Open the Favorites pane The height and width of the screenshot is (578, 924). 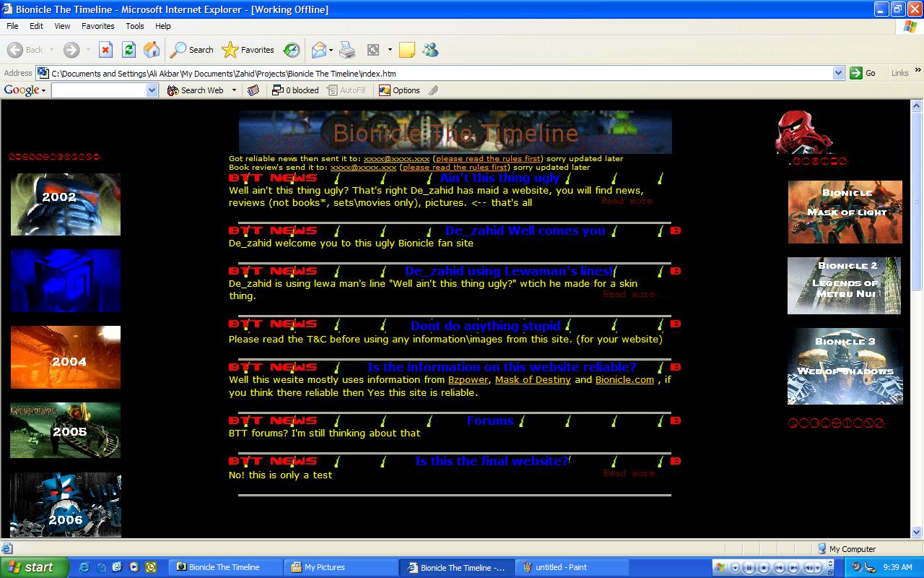coord(248,50)
